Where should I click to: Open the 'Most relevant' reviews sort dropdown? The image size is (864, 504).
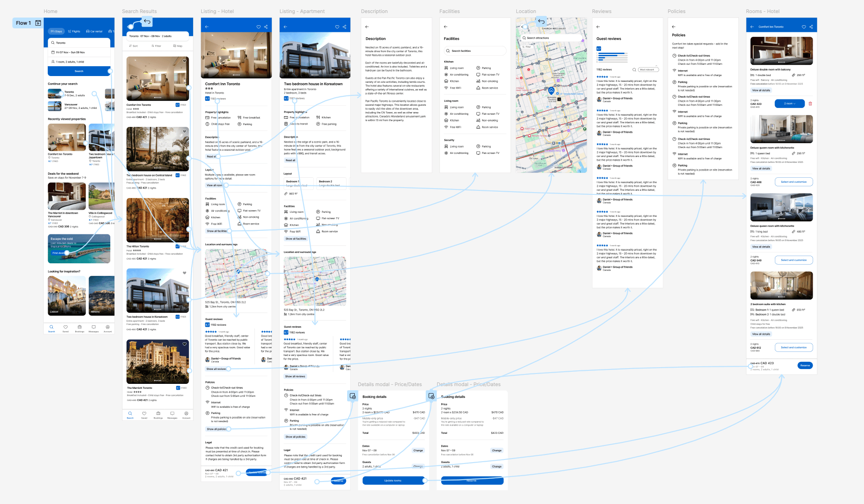tap(648, 70)
